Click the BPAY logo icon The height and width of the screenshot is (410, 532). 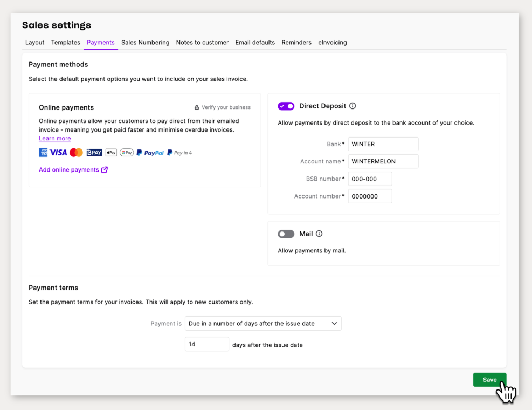[x=94, y=153]
